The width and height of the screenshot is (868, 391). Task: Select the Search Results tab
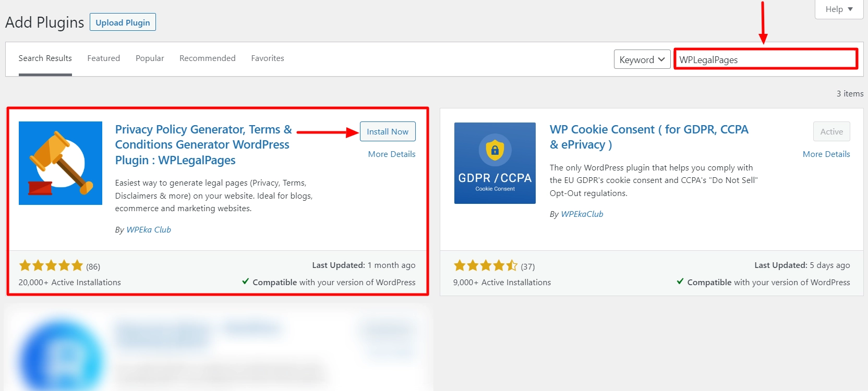tap(45, 58)
